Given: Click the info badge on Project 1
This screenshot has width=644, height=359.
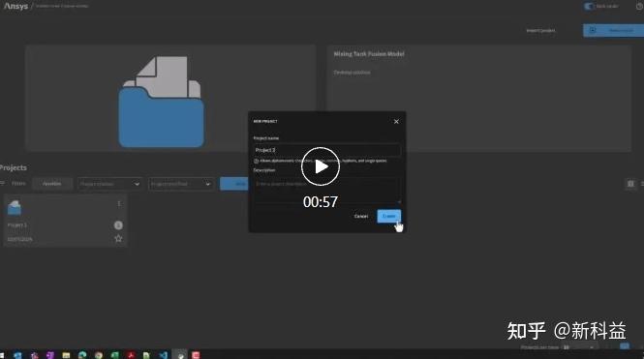Looking at the screenshot, I should (118, 225).
